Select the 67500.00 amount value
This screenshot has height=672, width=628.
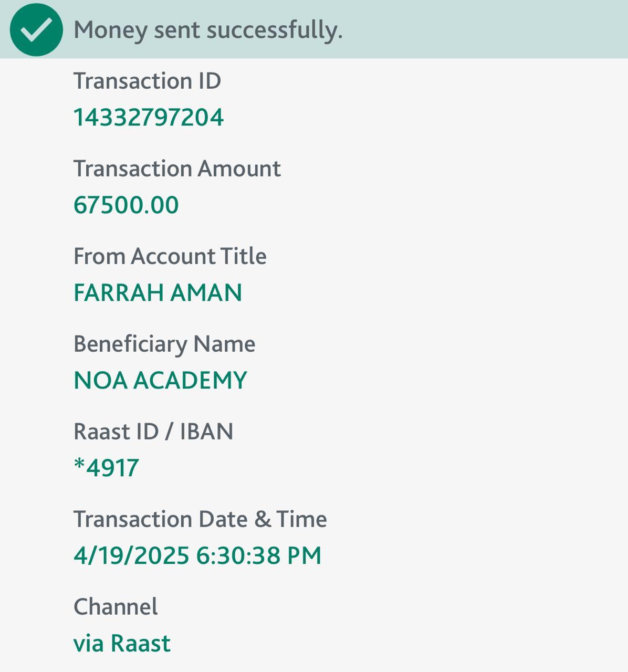point(126,205)
